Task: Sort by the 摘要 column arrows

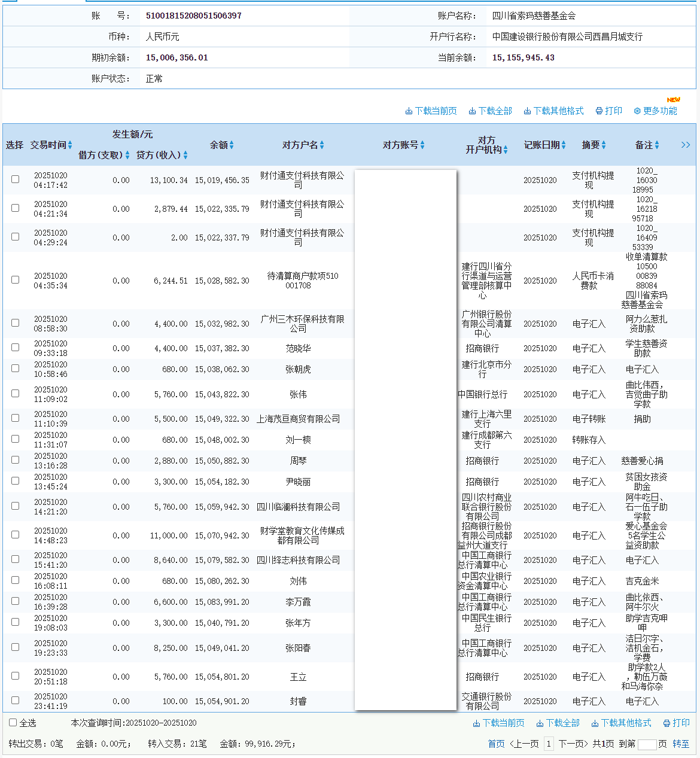Action: point(605,144)
